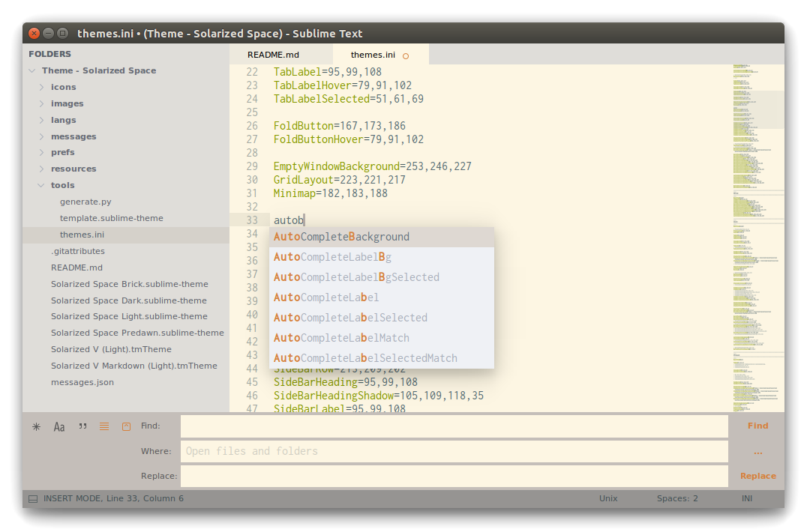
Task: Click the Where input field
Action: [x=454, y=451]
